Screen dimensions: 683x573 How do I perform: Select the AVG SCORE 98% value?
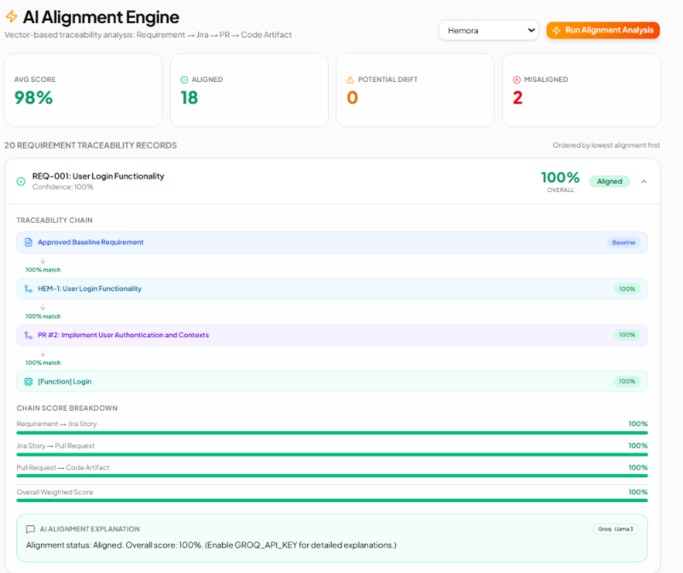tap(34, 98)
